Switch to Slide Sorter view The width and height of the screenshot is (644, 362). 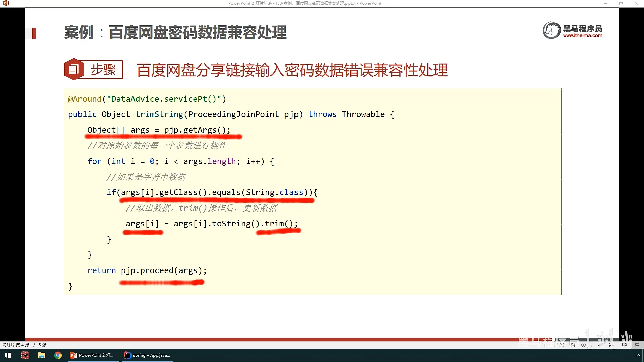pos(612,345)
